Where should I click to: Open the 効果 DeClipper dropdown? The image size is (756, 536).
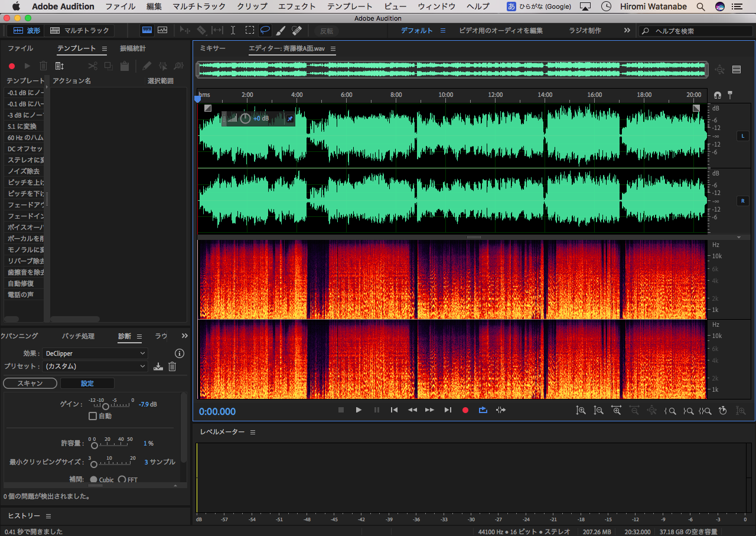[x=94, y=353]
